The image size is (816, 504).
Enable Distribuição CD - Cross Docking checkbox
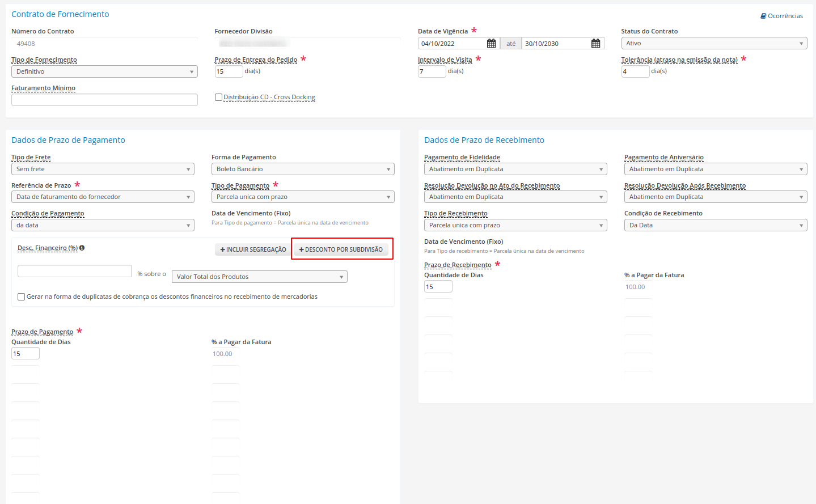[218, 98]
